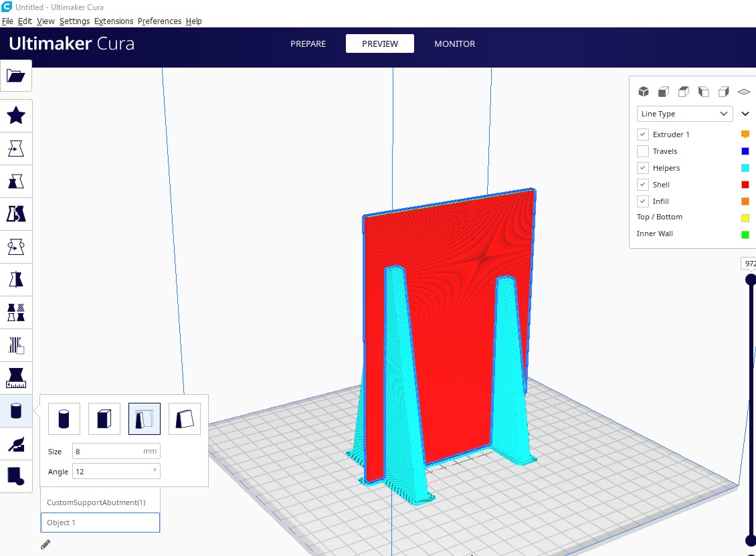The image size is (756, 556).
Task: Open file with the folder icon
Action: pos(16,76)
